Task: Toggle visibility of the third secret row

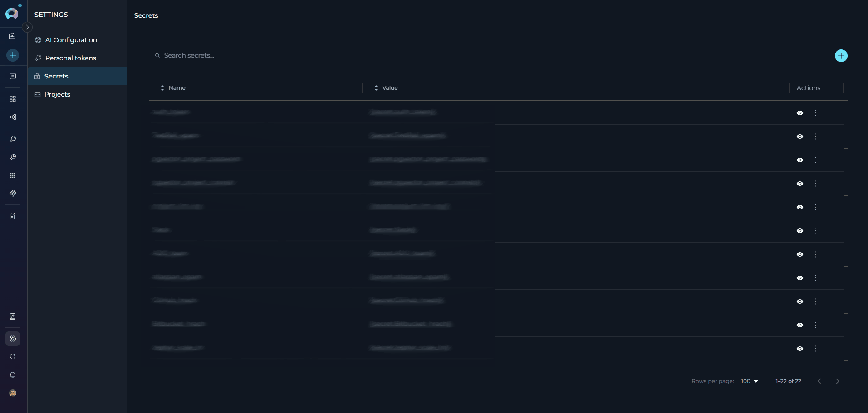Action: 799,160
